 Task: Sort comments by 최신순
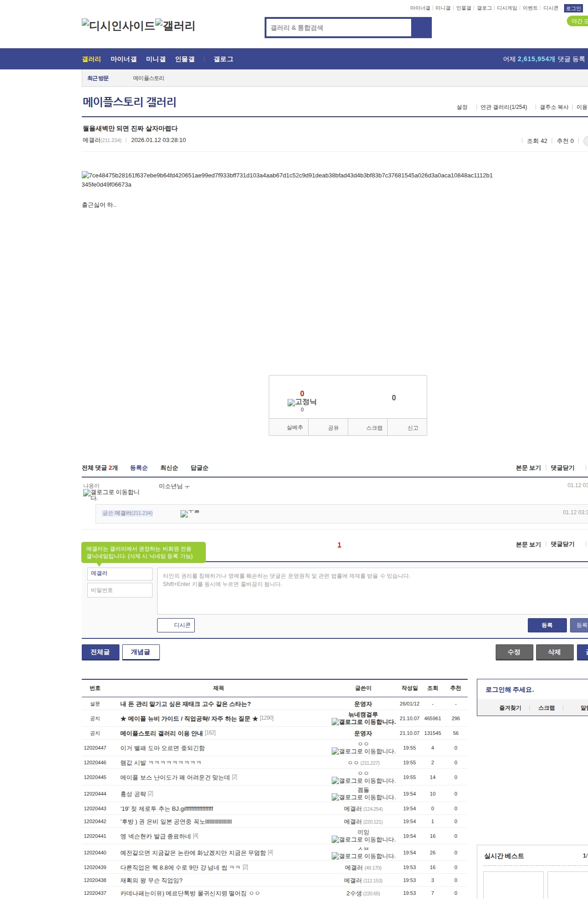tap(169, 468)
